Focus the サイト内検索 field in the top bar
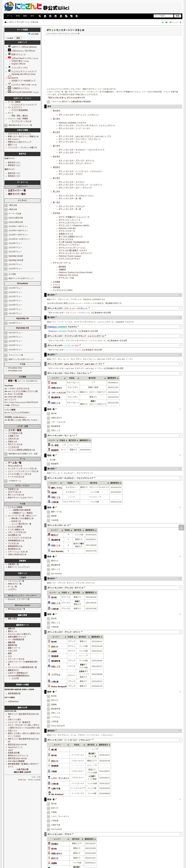The width and height of the screenshot is (186, 868). pyautogui.click(x=163, y=16)
